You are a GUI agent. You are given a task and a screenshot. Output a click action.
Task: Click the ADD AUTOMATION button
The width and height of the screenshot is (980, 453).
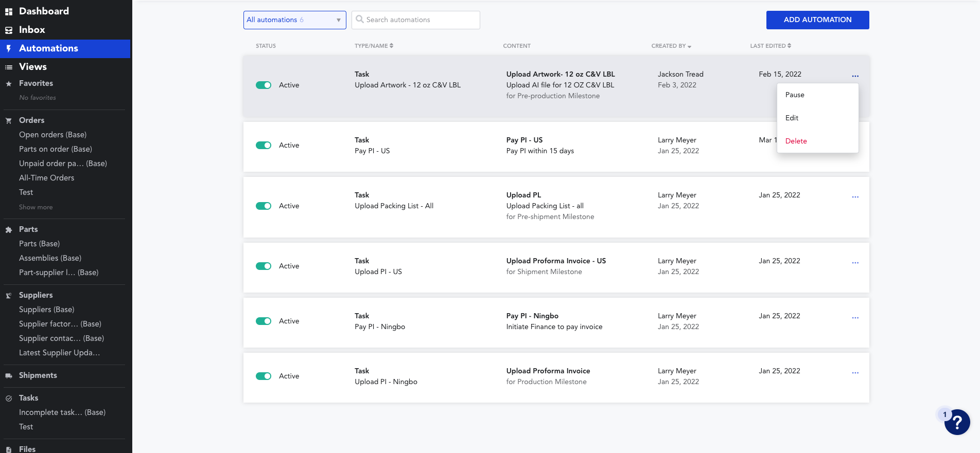click(x=817, y=20)
